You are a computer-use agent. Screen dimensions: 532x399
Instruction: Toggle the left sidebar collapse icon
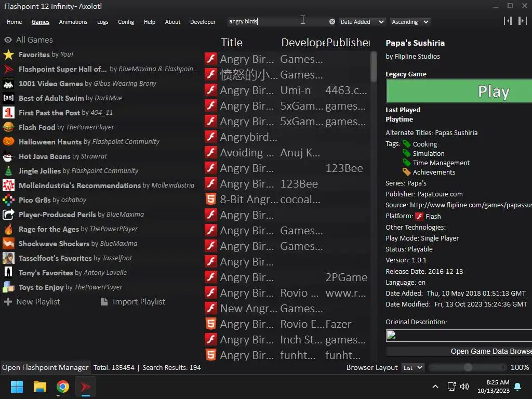508,21
